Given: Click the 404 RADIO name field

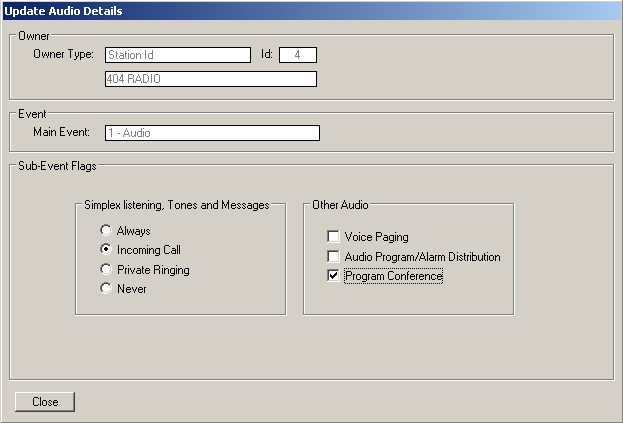Looking at the screenshot, I should click(210, 79).
